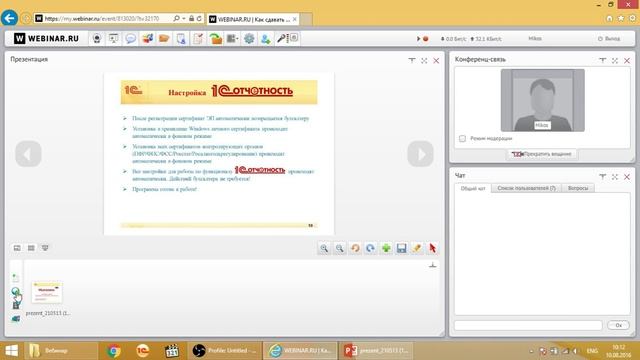Open Windows Start button
This screenshot has height=360, width=640.
[11, 351]
